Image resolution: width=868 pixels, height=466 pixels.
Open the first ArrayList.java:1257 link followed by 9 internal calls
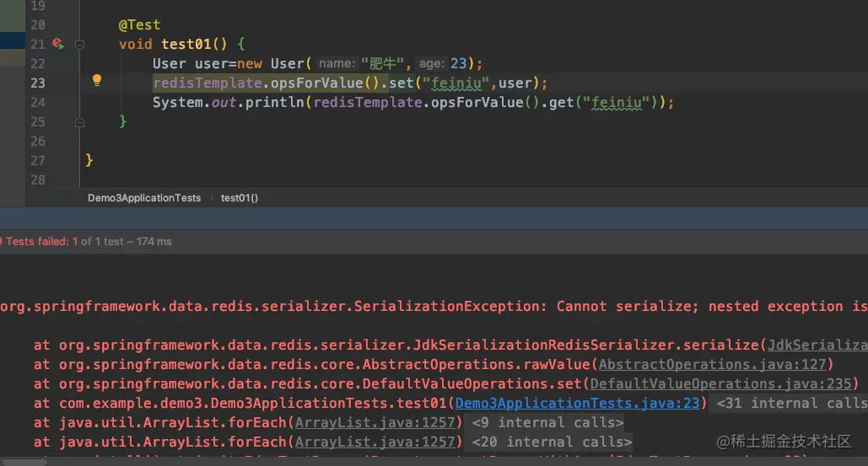coord(375,422)
